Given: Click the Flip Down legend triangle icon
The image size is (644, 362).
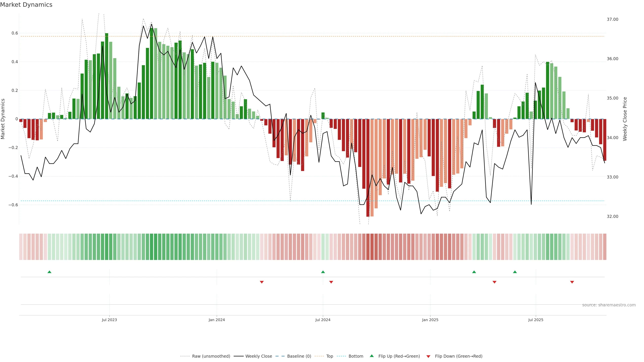Looking at the screenshot, I should coord(428,356).
